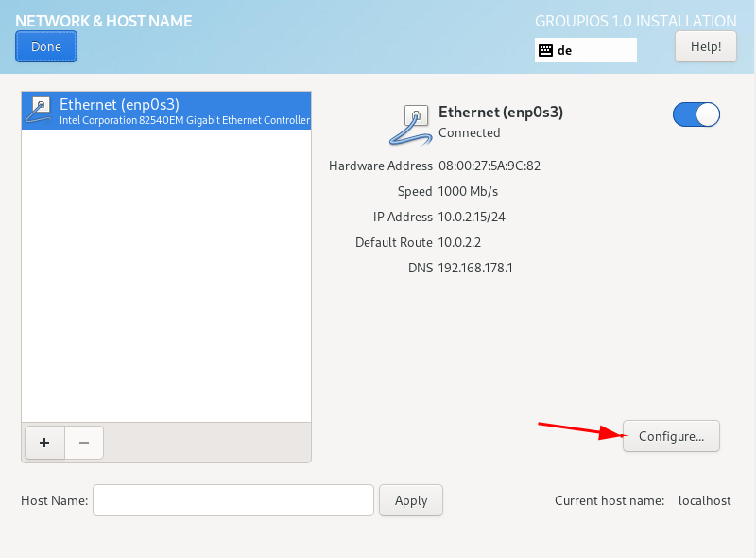Turn off the Ethernet (enp0s3) connection switch

pos(696,114)
